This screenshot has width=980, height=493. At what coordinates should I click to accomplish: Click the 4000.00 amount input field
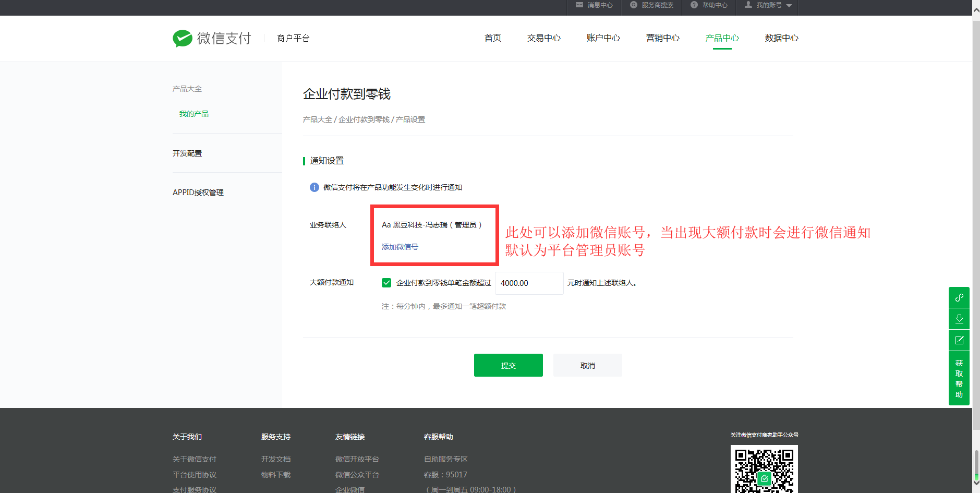tap(529, 283)
